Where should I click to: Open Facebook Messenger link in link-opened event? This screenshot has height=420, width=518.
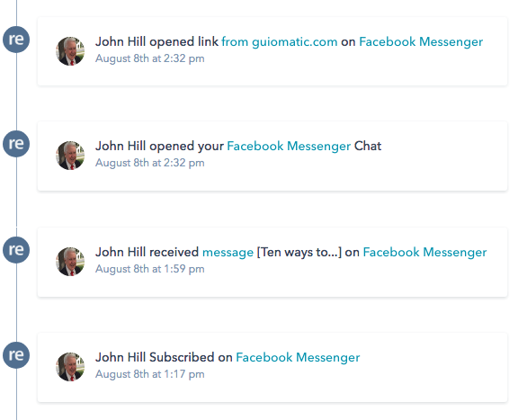point(421,42)
